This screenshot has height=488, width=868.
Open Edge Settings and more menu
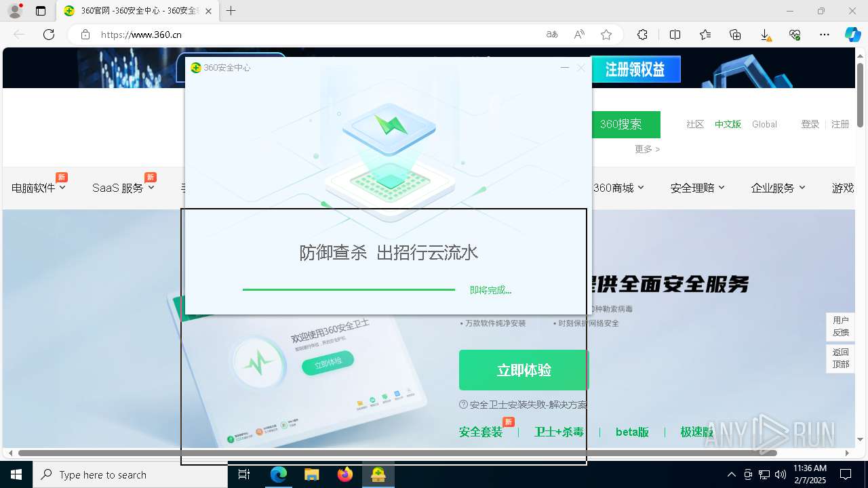825,35
